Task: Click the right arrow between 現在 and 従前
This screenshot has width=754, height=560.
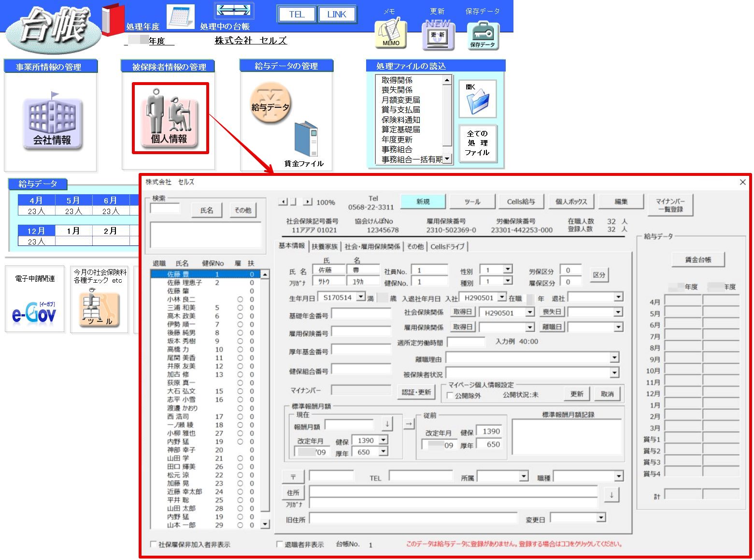Action: (409, 424)
